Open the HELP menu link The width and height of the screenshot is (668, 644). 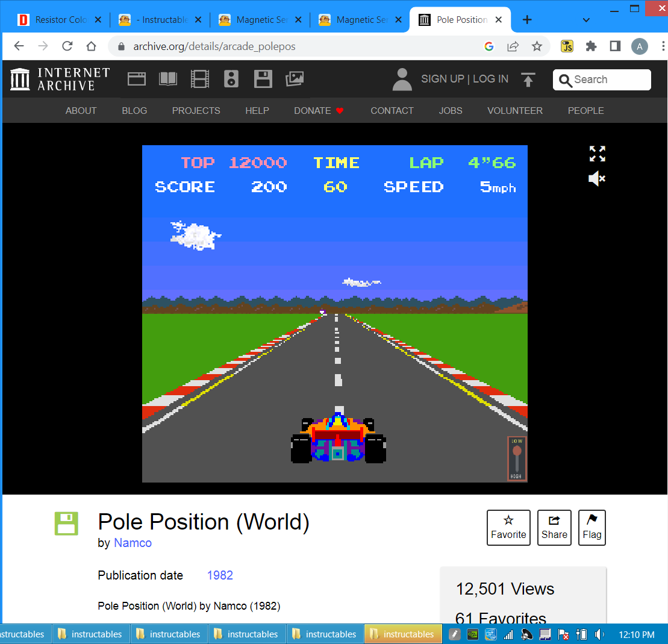tap(257, 111)
